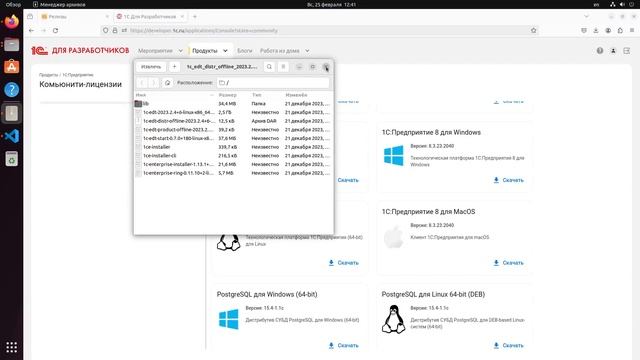This screenshot has width=640, height=360.
Task: Open the Firefox downloads panel
Action: coord(596,31)
